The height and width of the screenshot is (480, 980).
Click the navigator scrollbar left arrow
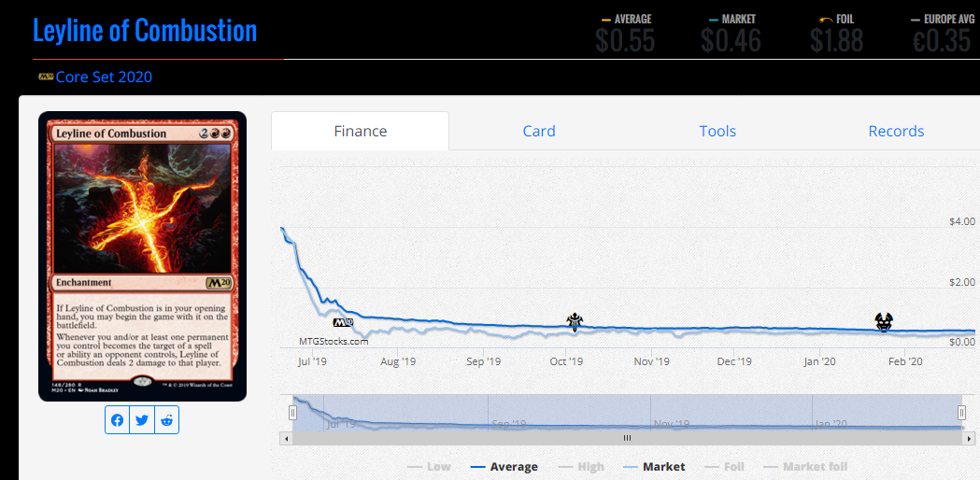[287, 439]
